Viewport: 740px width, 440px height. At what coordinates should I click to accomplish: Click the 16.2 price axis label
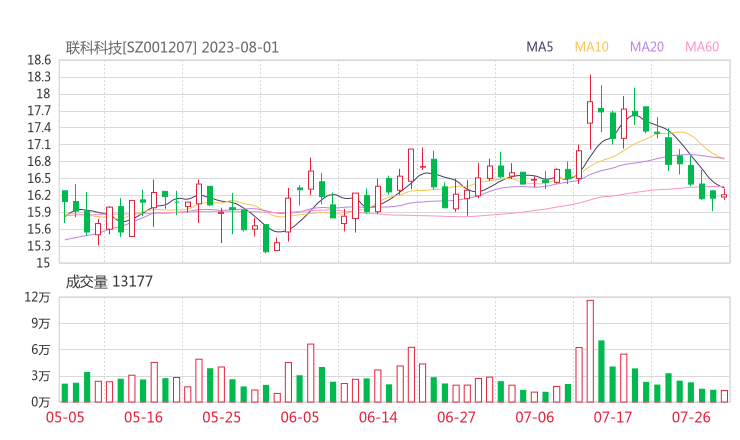[39, 195]
